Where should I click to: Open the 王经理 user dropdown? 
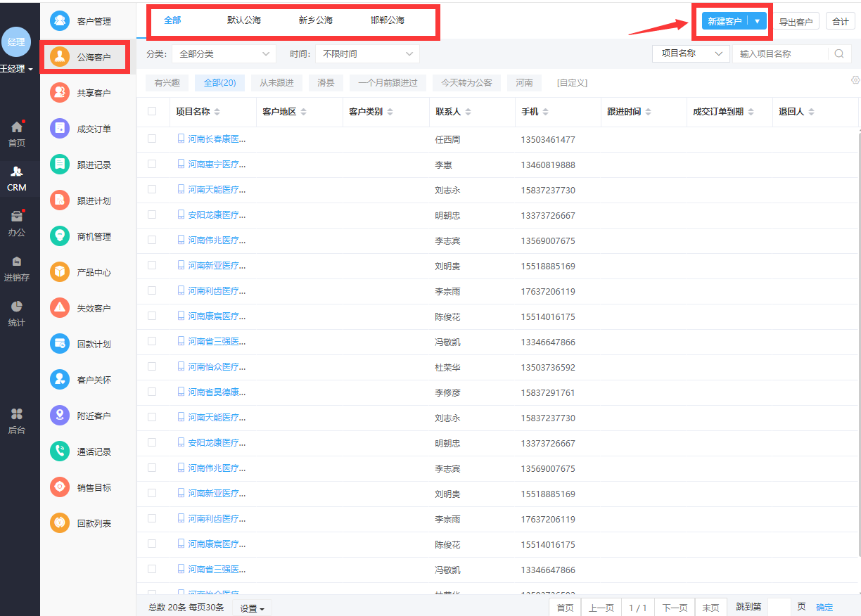(x=17, y=69)
